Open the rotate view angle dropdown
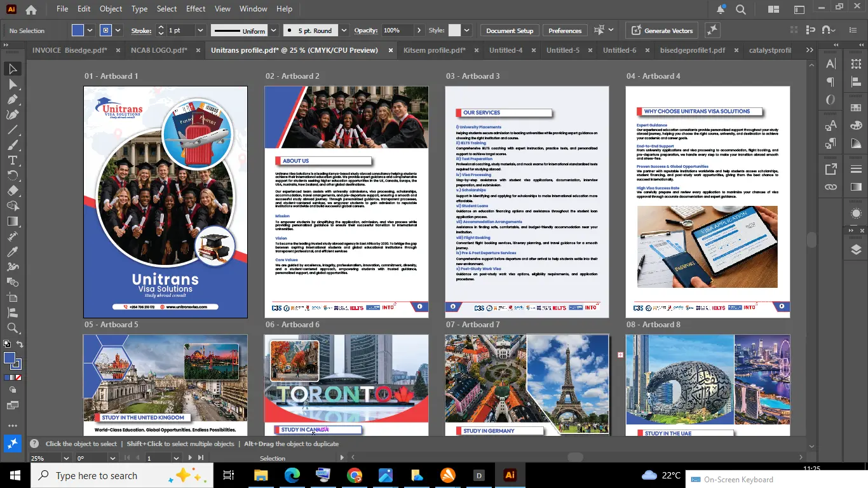Screen dimensions: 868x488 coord(112,458)
